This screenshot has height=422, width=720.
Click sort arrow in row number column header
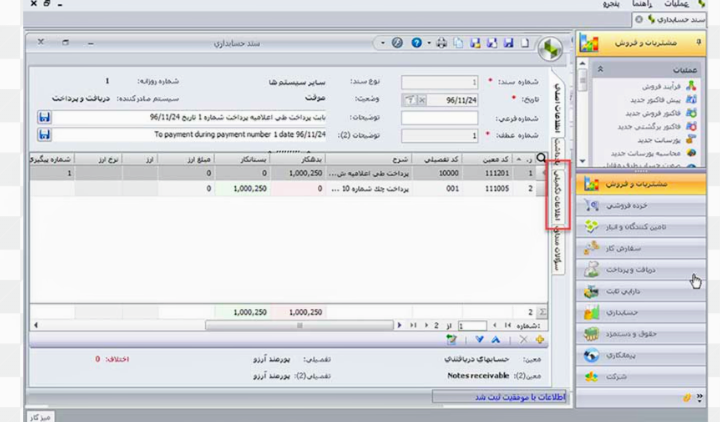tap(519, 159)
